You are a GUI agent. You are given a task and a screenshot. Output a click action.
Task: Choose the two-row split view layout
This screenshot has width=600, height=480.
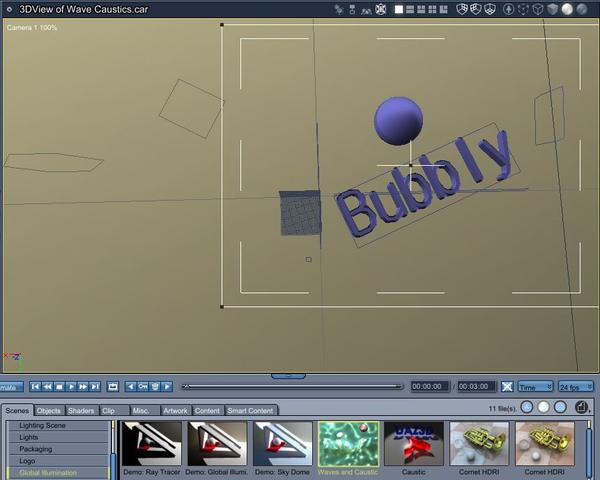[410, 10]
